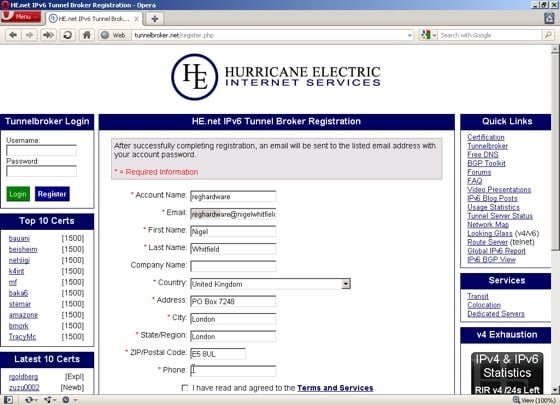Open the Global IPv6 Report link
Image resolution: width=560 pixels, height=405 pixels.
496,251
